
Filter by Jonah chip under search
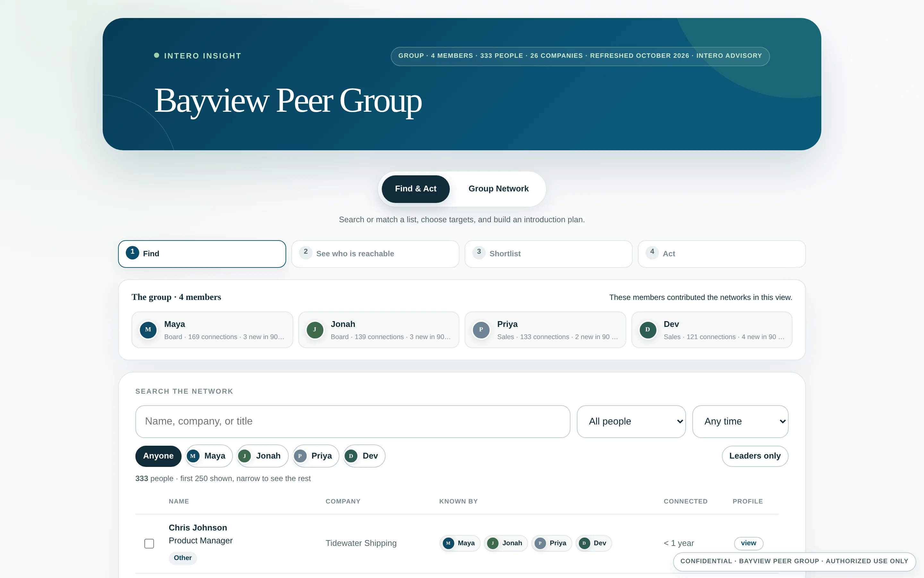click(x=263, y=456)
